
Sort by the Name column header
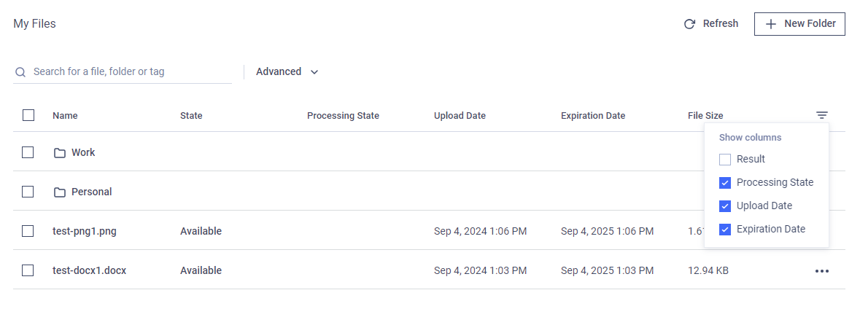65,116
